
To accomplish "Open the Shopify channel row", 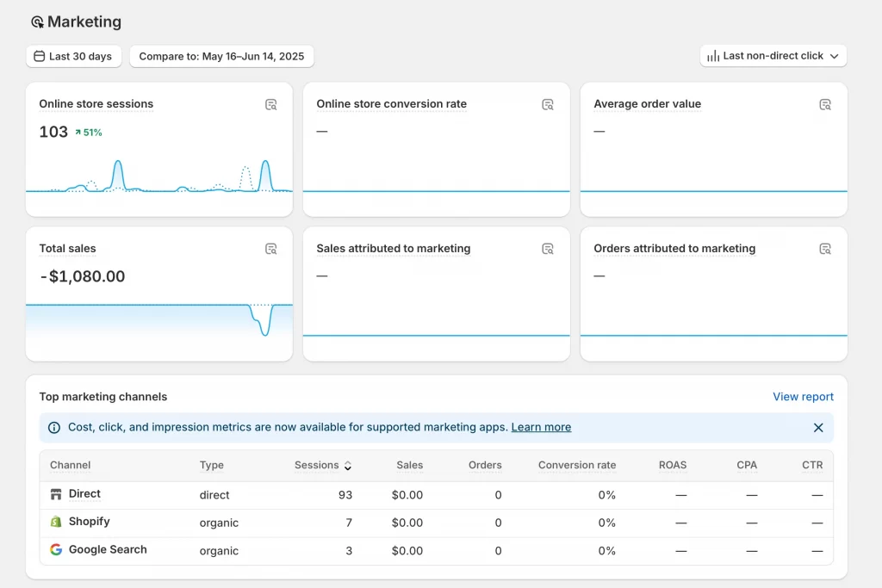I will click(437, 523).
